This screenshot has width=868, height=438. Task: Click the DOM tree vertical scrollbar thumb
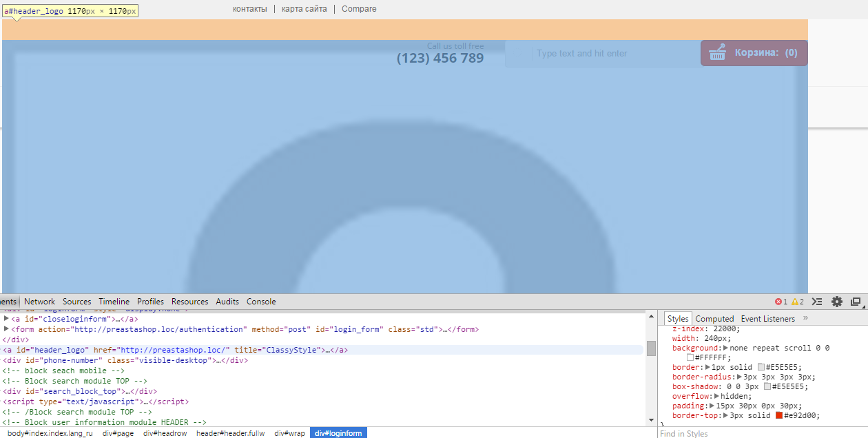[651, 348]
